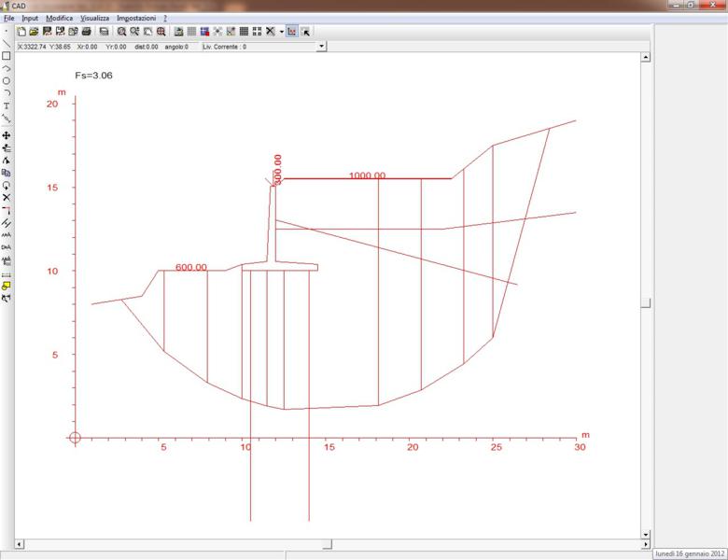Click the 600.00 load label
The width and height of the screenshot is (728, 560).
click(x=190, y=267)
